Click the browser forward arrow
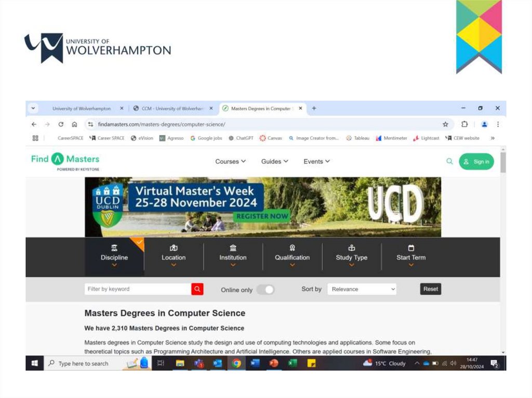Viewport: 532px width, 398px height. click(x=47, y=125)
